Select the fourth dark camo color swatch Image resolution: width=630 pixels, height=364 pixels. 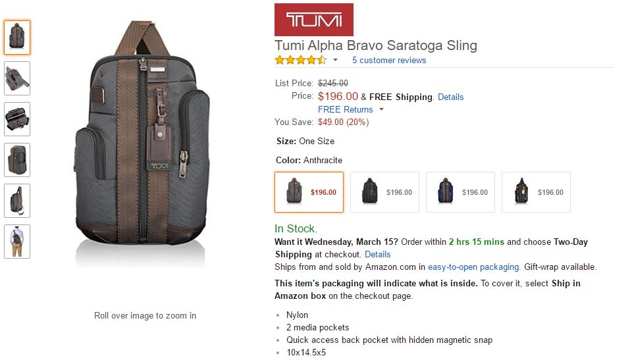(x=536, y=192)
